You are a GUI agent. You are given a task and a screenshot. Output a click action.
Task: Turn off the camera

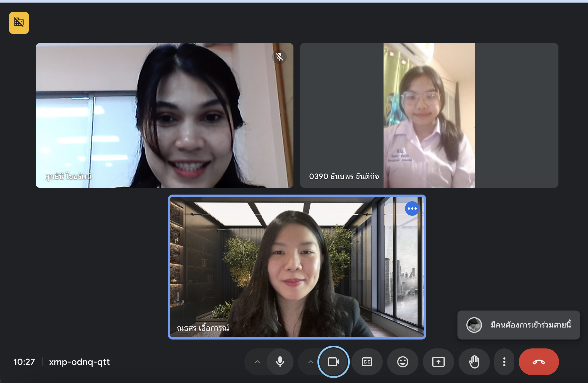coord(333,362)
